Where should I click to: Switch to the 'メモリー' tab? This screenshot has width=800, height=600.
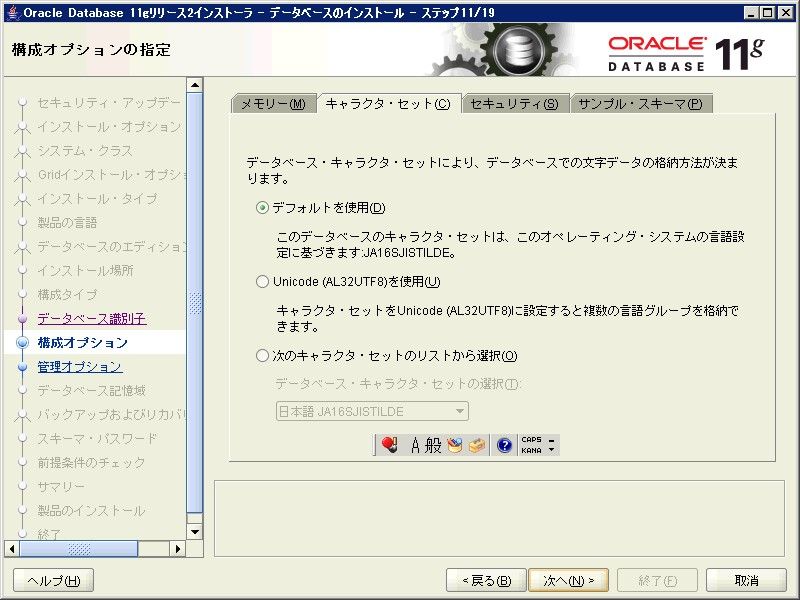click(x=273, y=104)
